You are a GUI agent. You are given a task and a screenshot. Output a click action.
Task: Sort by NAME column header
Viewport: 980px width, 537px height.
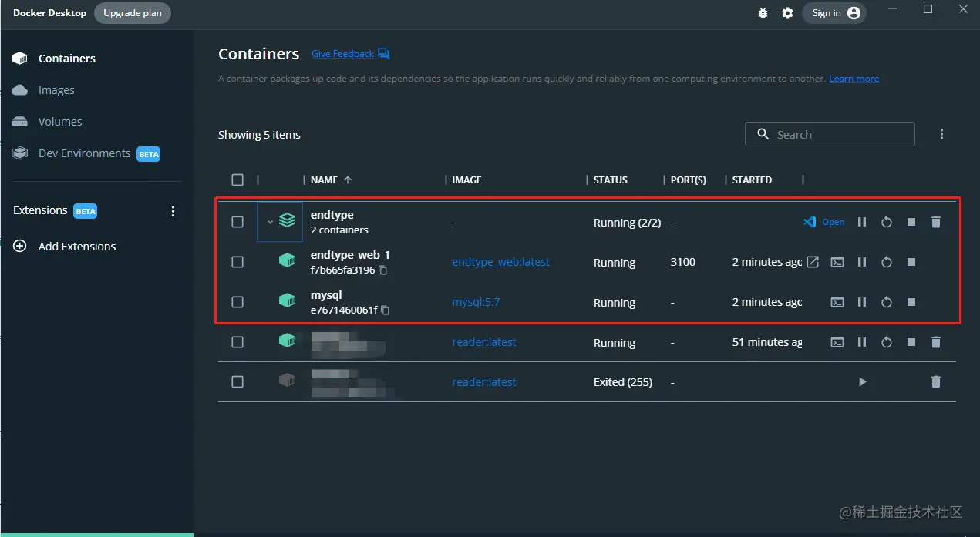point(332,180)
